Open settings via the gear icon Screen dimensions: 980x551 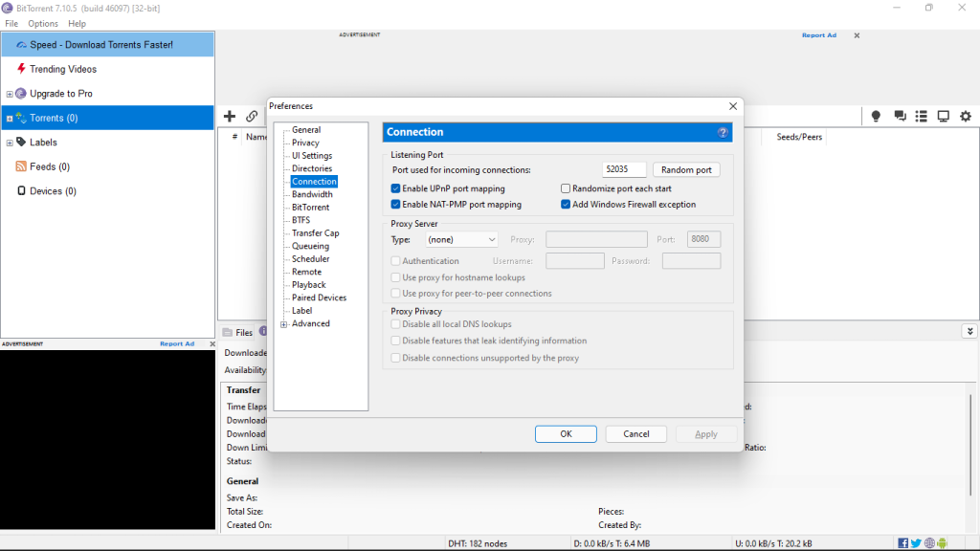click(x=966, y=116)
